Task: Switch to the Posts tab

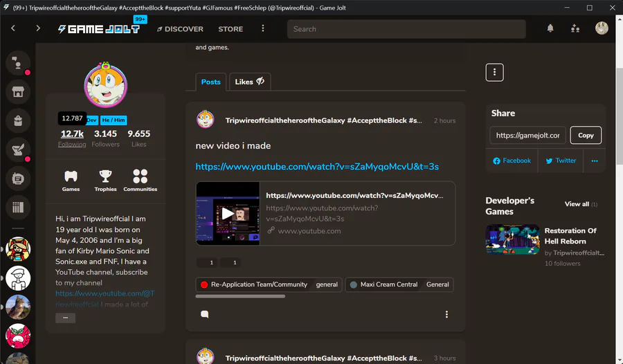Action: pyautogui.click(x=210, y=82)
